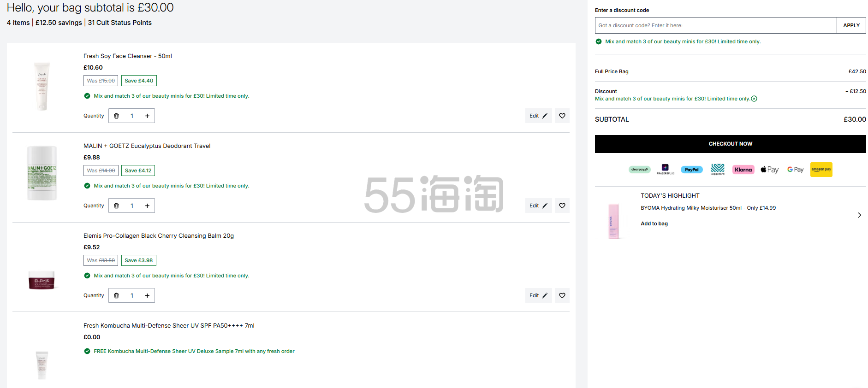868x388 pixels.
Task: Click the 'Was £15.00' price badge
Action: pyautogui.click(x=101, y=81)
